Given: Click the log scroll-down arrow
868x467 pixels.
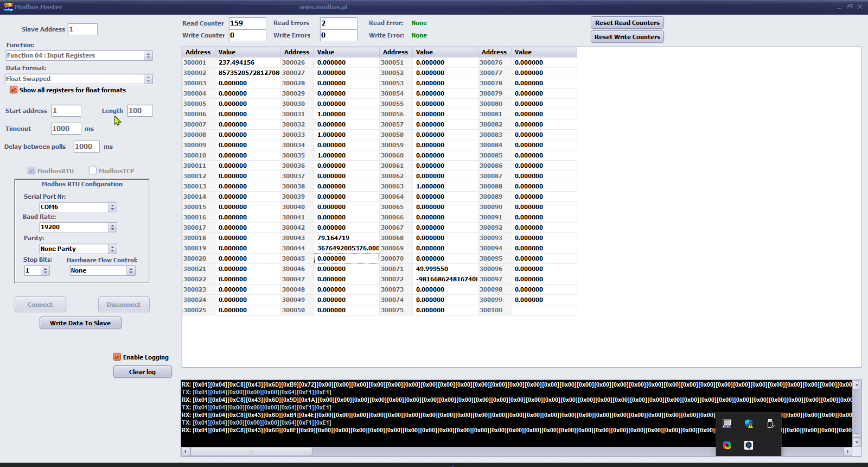Looking at the screenshot, I should [857, 443].
